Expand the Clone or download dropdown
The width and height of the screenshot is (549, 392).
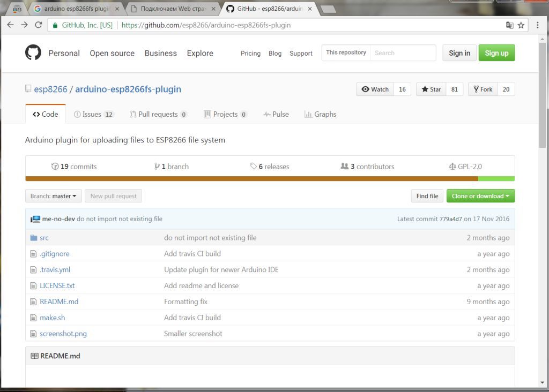pos(480,196)
